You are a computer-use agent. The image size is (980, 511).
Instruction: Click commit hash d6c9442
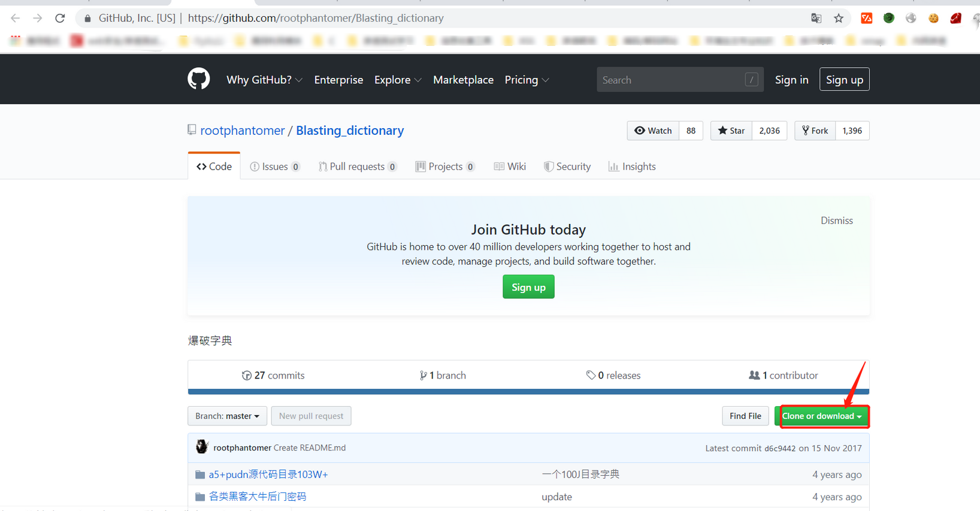[x=780, y=448]
